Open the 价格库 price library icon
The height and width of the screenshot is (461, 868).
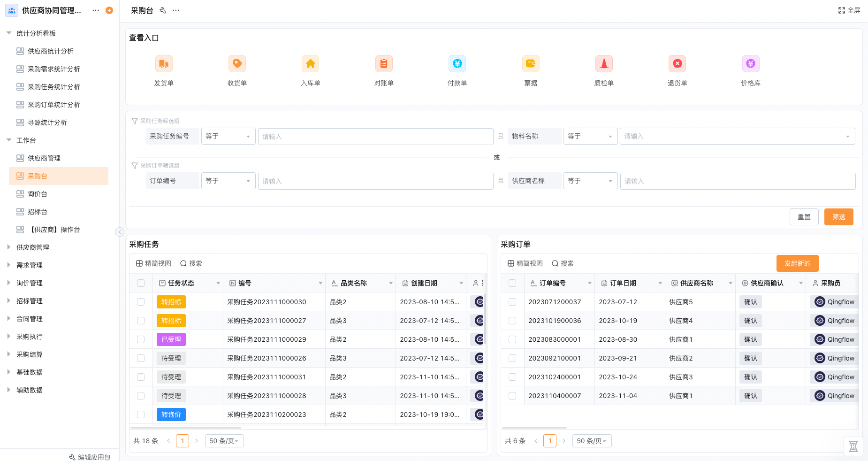[751, 64]
